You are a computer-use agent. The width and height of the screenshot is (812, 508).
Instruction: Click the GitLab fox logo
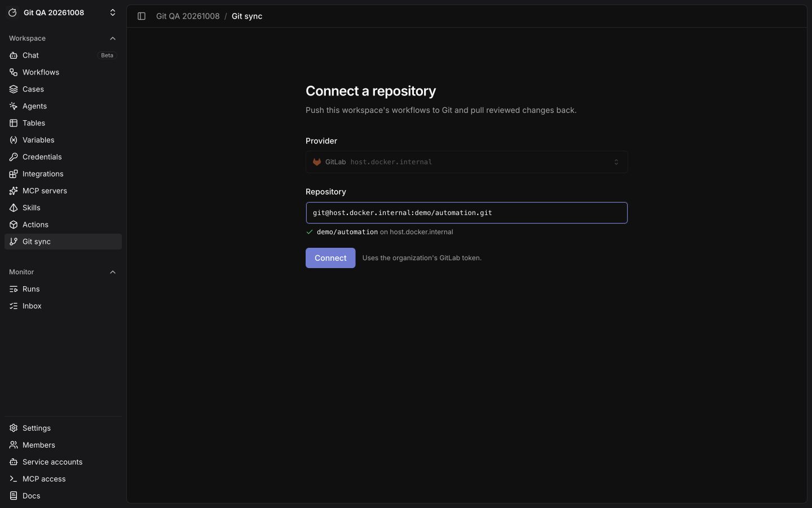coord(317,162)
